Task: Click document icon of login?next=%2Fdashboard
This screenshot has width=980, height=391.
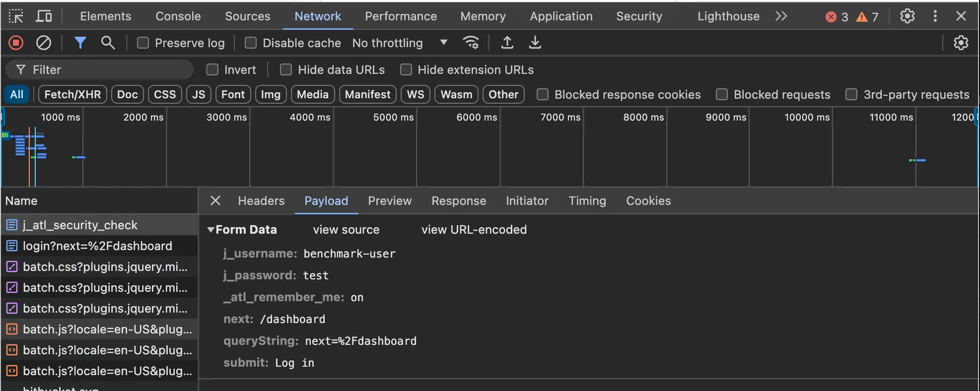Action: pyautogui.click(x=12, y=246)
